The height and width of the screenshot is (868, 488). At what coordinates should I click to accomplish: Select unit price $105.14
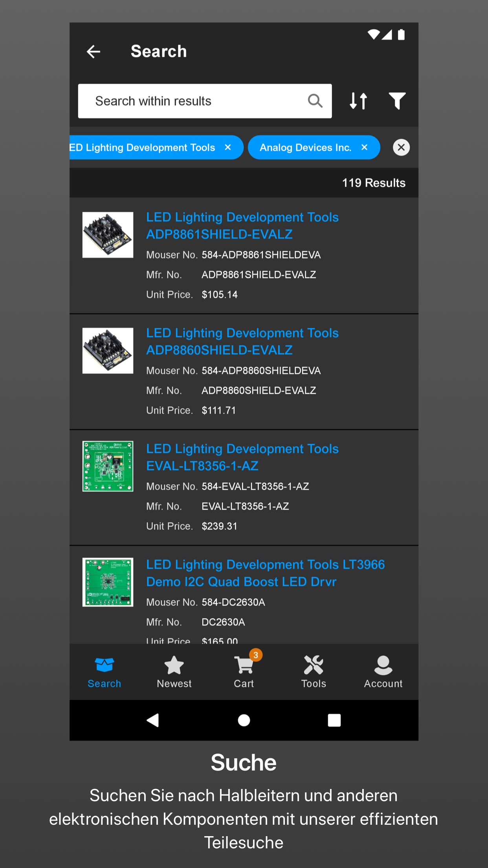(x=220, y=294)
